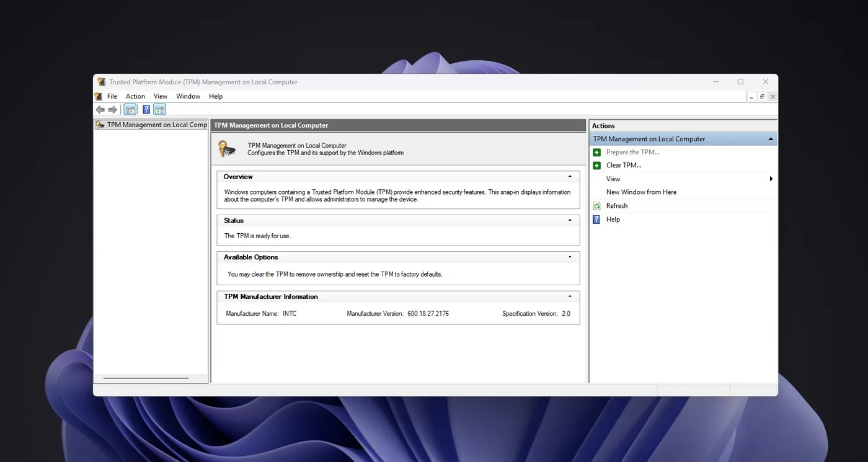The width and height of the screenshot is (868, 462).
Task: Collapse the Available Options section
Action: point(570,257)
